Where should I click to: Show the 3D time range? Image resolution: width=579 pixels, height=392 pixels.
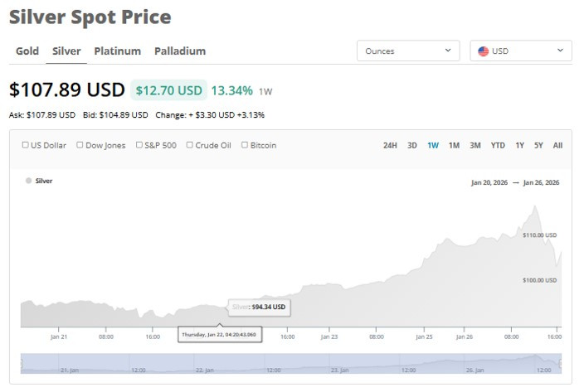point(412,146)
